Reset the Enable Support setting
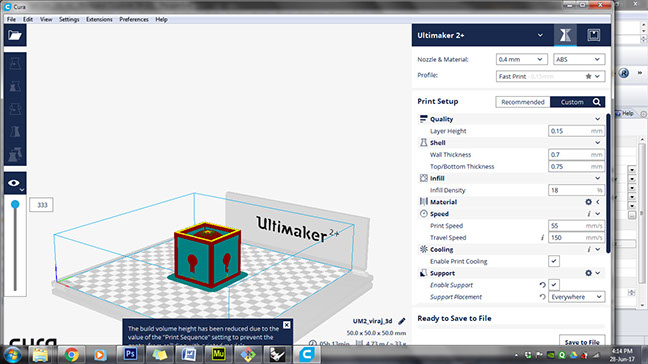 click(542, 285)
